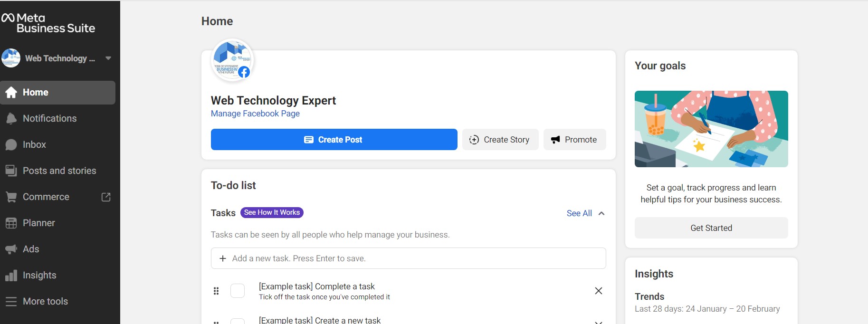
Task: Tick the checkbox for Complete a task
Action: tap(238, 291)
